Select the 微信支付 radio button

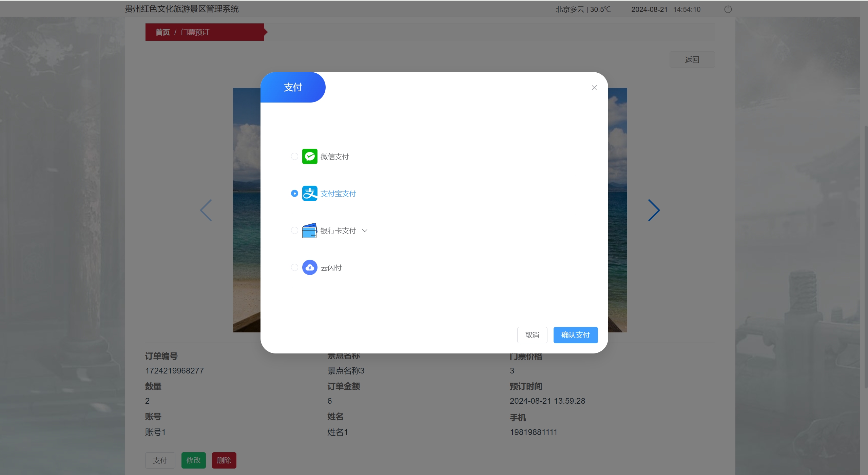(x=294, y=157)
